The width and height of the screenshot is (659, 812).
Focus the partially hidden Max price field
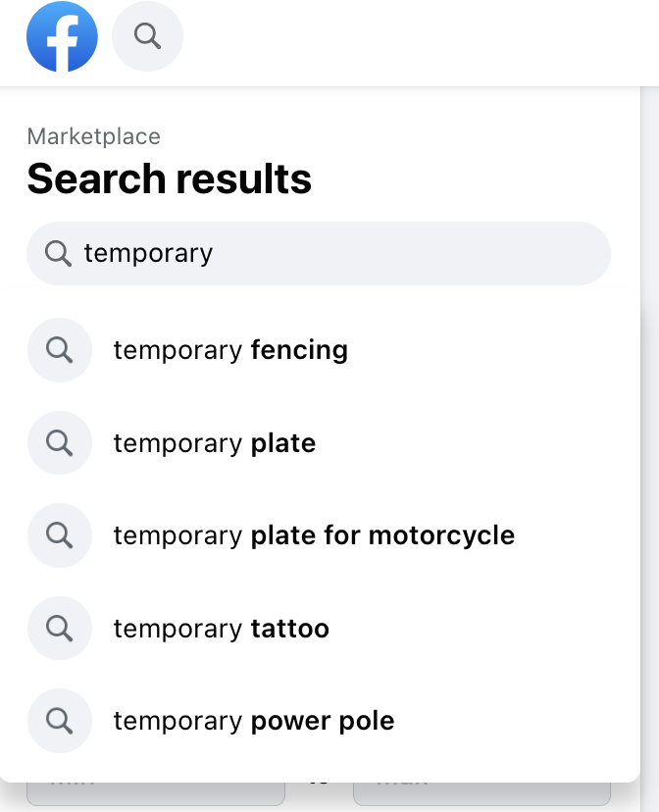click(x=481, y=792)
